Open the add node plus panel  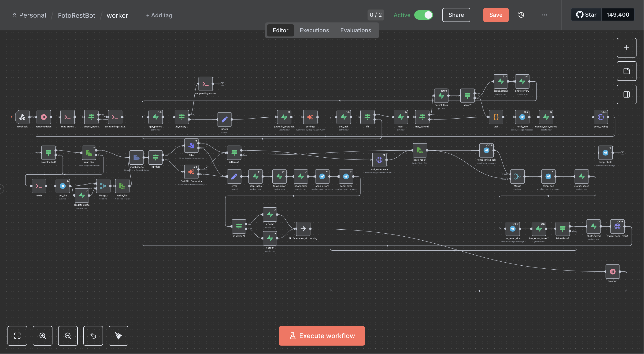(626, 48)
